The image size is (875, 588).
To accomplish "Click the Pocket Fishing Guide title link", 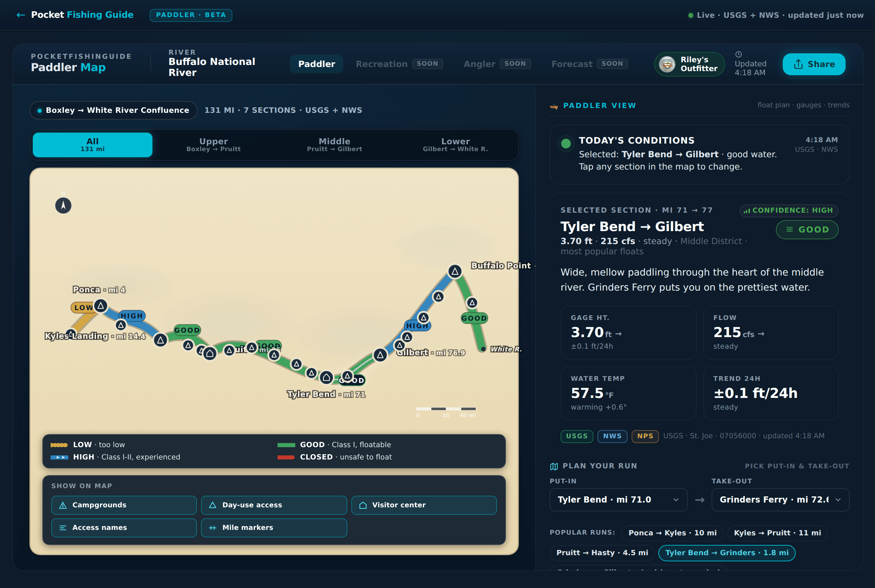I will pyautogui.click(x=82, y=15).
